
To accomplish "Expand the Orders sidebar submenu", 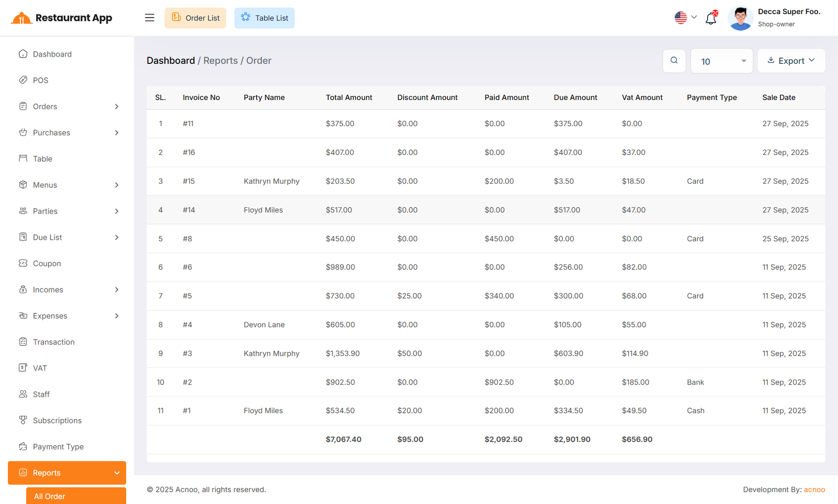I will pos(117,107).
